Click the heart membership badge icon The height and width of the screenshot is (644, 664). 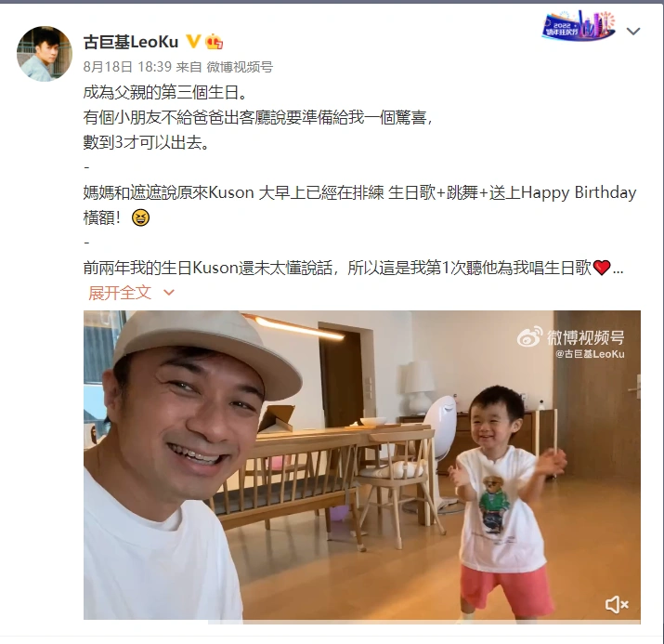click(x=215, y=42)
